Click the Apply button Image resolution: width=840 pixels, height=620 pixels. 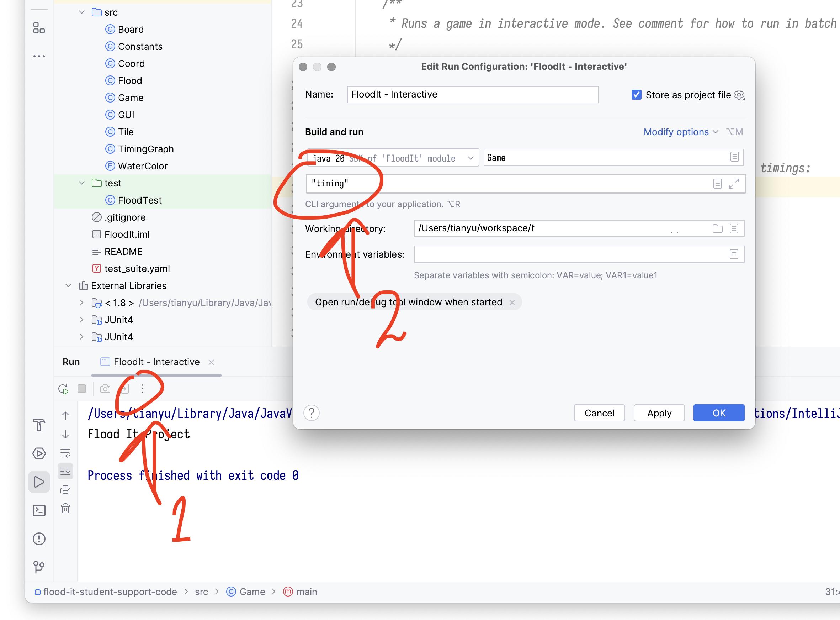tap(659, 413)
